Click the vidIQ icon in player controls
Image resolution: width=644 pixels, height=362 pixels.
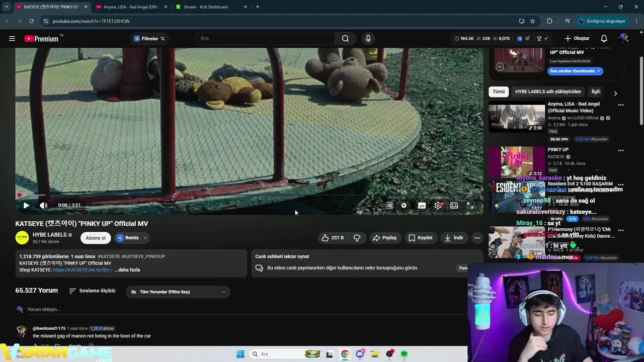389,205
